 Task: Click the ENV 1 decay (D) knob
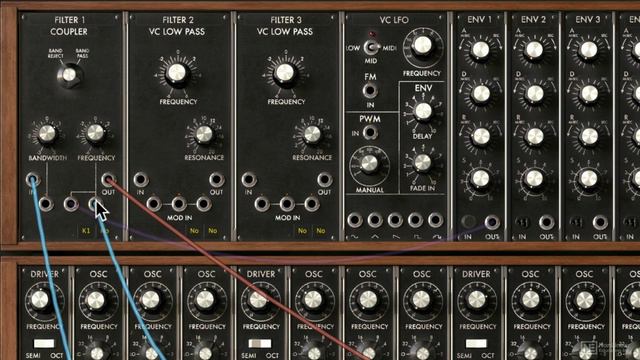(481, 93)
